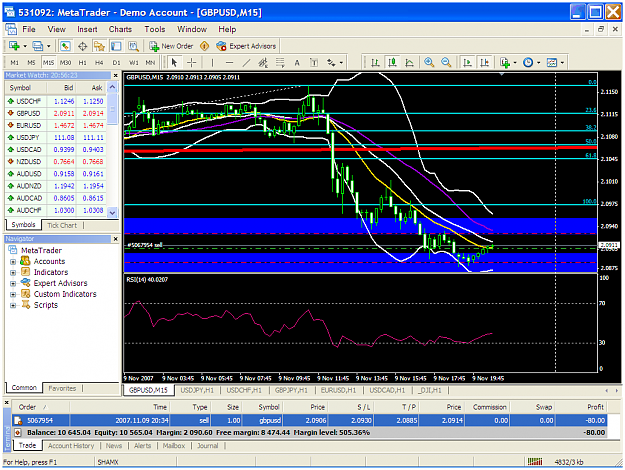Toggle the Data Window crosshair icon

click(x=83, y=46)
